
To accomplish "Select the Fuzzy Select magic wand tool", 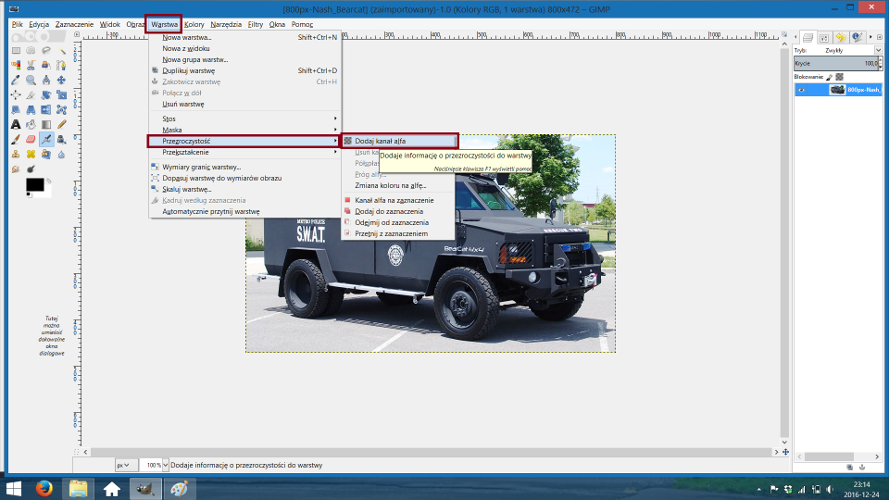I will point(61,50).
